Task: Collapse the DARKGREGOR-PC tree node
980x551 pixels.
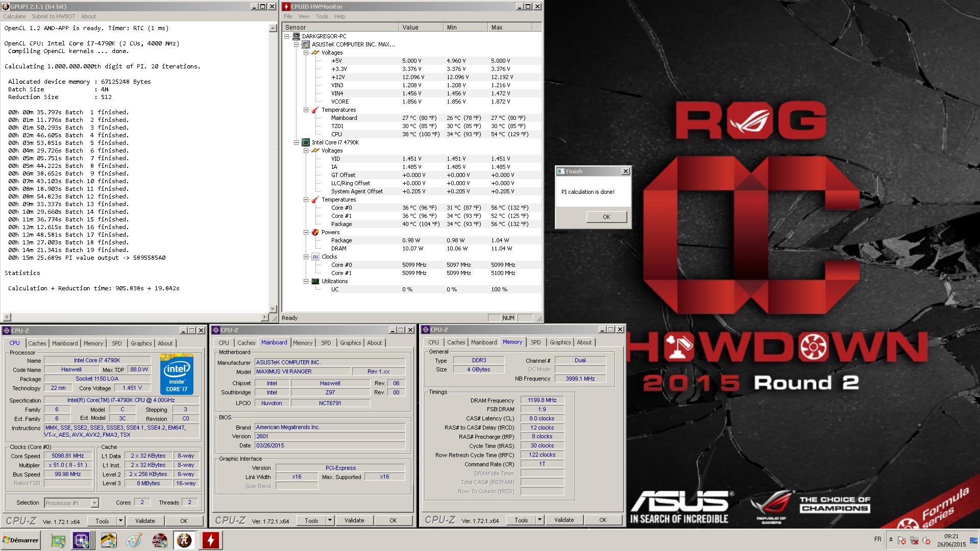Action: pos(287,36)
